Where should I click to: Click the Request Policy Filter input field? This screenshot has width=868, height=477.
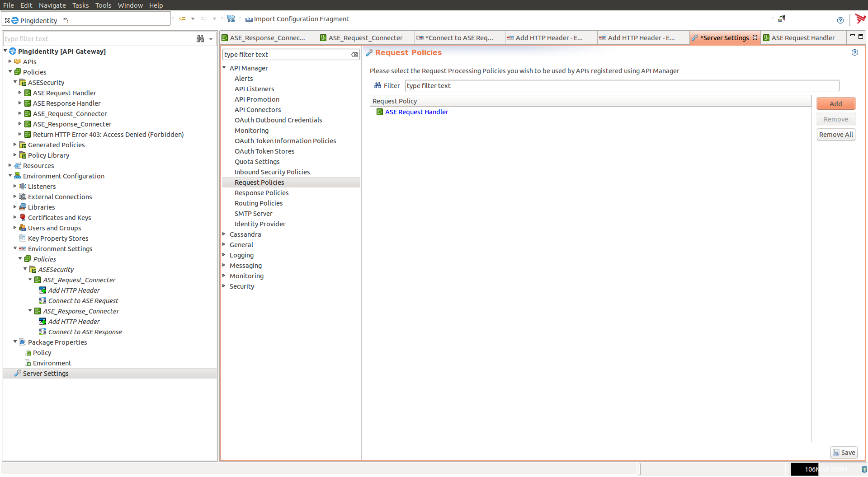tap(622, 86)
